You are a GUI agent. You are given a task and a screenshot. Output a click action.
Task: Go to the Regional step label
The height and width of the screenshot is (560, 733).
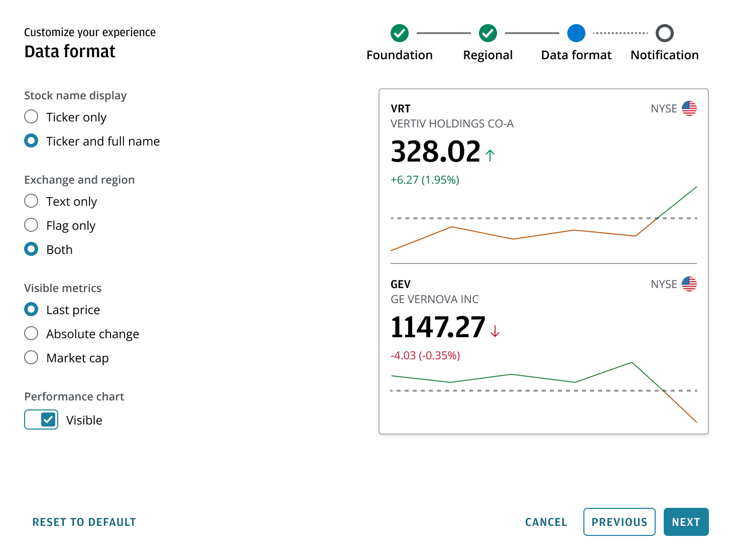point(488,55)
